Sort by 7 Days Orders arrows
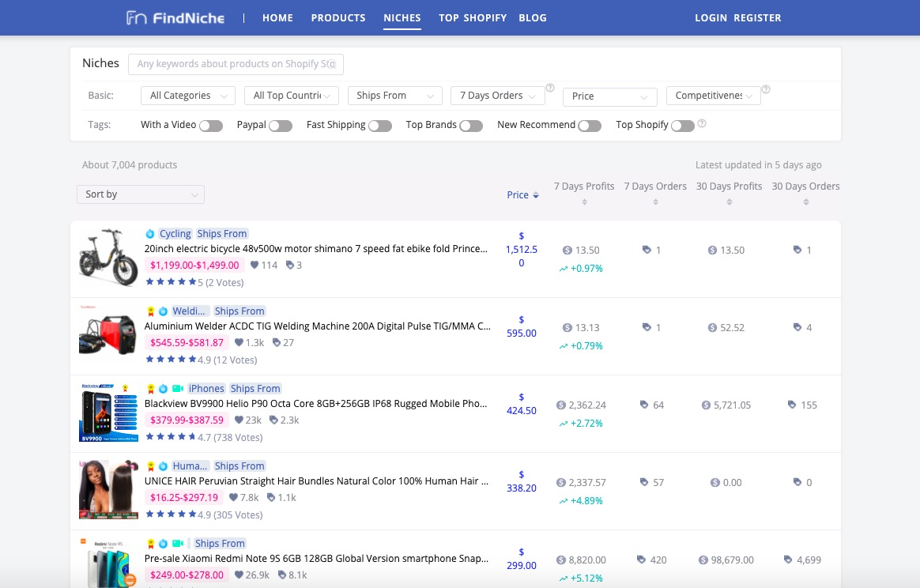Image resolution: width=920 pixels, height=588 pixels. tap(655, 202)
